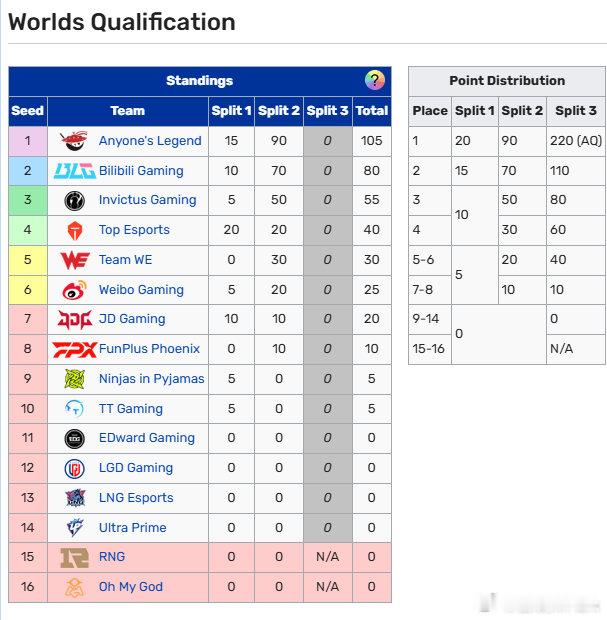
Task: Click the Bilibili Gaming BLG logo
Action: (74, 171)
